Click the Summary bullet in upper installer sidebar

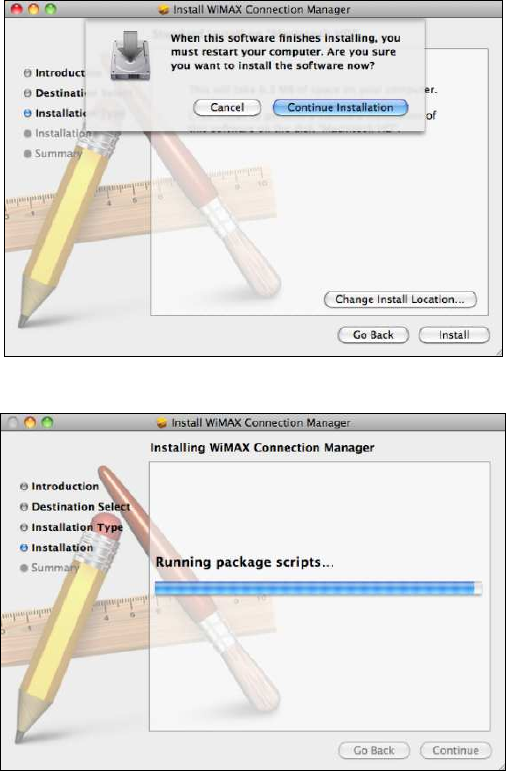(28, 154)
